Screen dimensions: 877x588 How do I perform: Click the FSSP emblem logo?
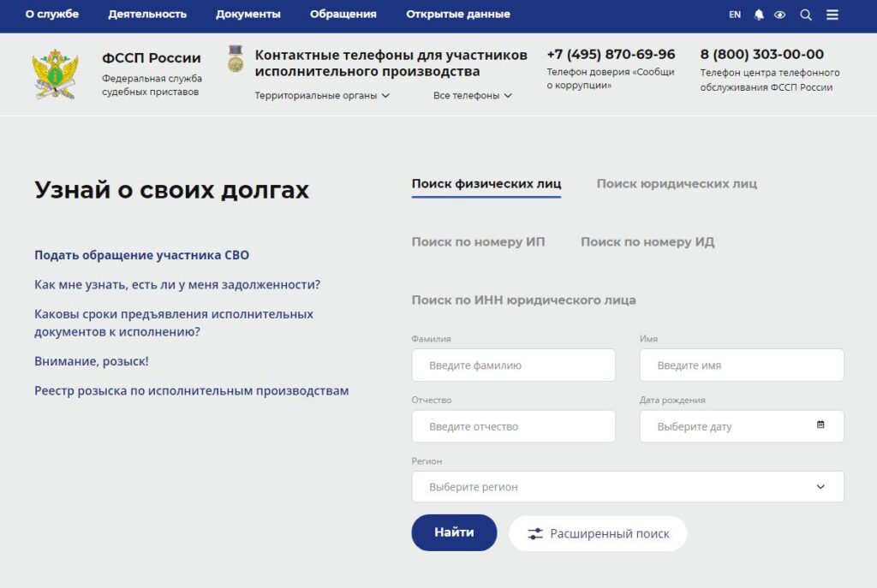pos(55,74)
